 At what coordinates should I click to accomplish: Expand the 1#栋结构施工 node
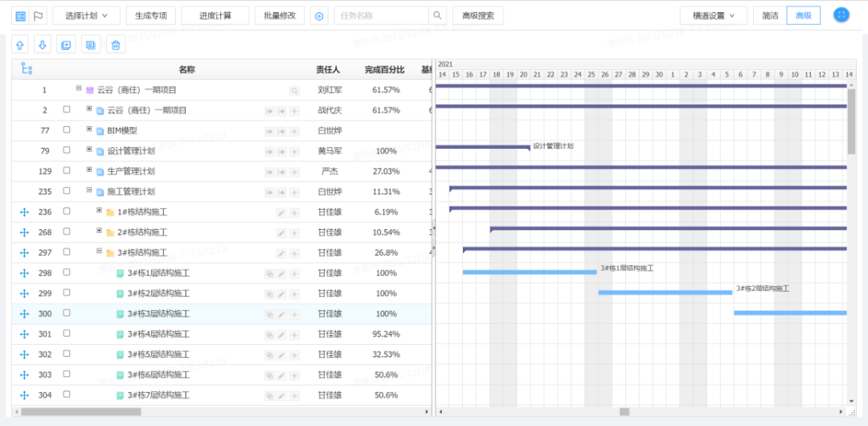pos(99,211)
